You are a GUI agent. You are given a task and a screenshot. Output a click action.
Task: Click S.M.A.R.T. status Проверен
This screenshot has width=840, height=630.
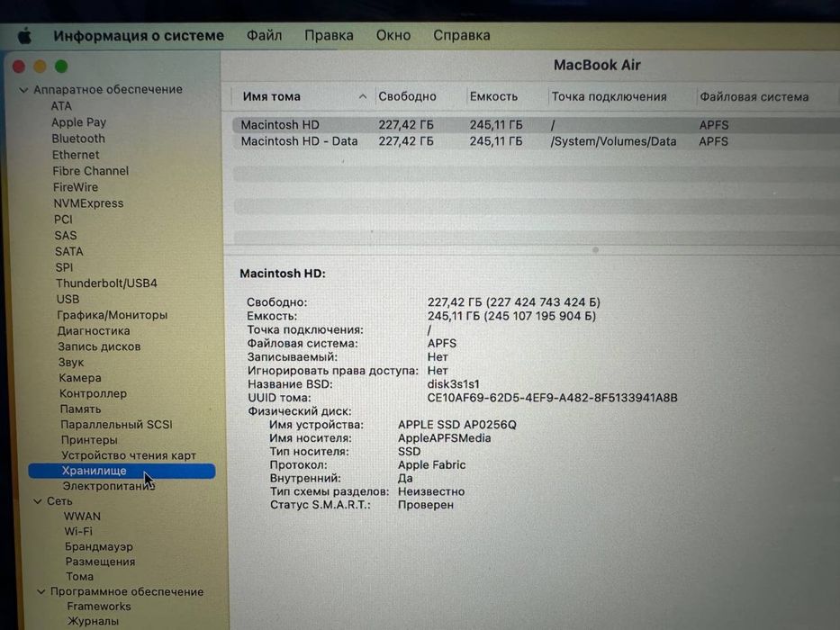pyautogui.click(x=425, y=505)
